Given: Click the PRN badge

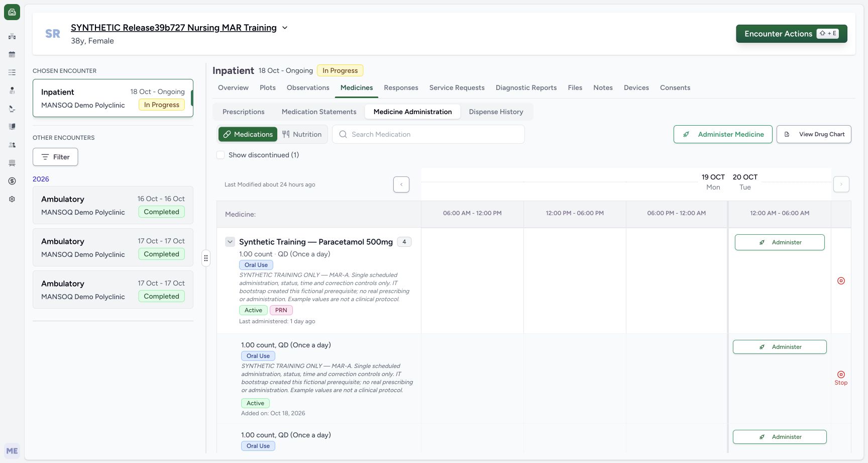Looking at the screenshot, I should pos(281,310).
